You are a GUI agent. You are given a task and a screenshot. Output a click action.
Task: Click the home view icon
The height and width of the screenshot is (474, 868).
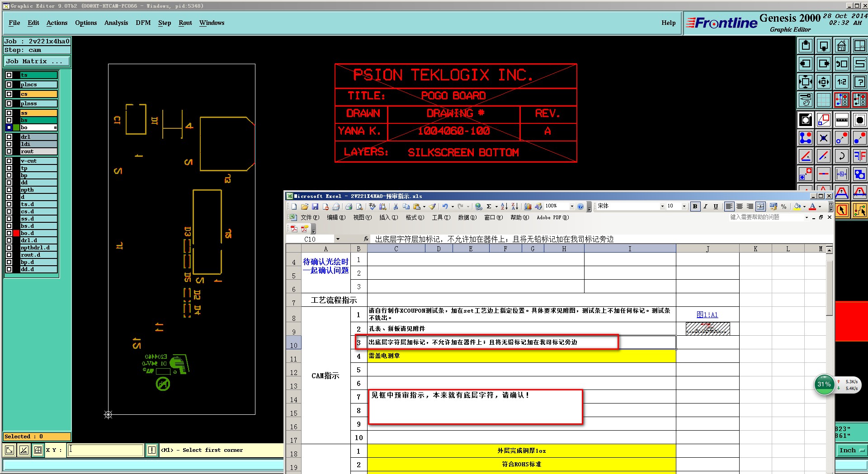842,46
